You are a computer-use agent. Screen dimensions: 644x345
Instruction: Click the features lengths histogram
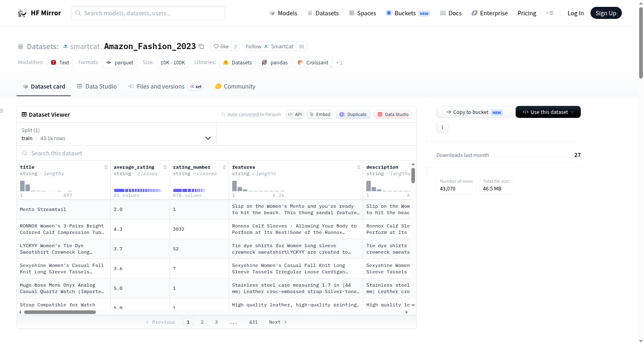pyautogui.click(x=258, y=186)
